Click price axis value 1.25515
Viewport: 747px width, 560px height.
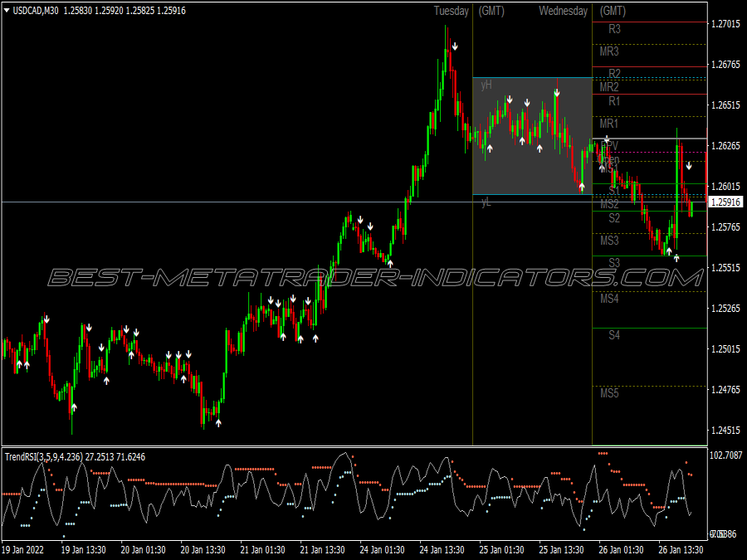point(725,268)
